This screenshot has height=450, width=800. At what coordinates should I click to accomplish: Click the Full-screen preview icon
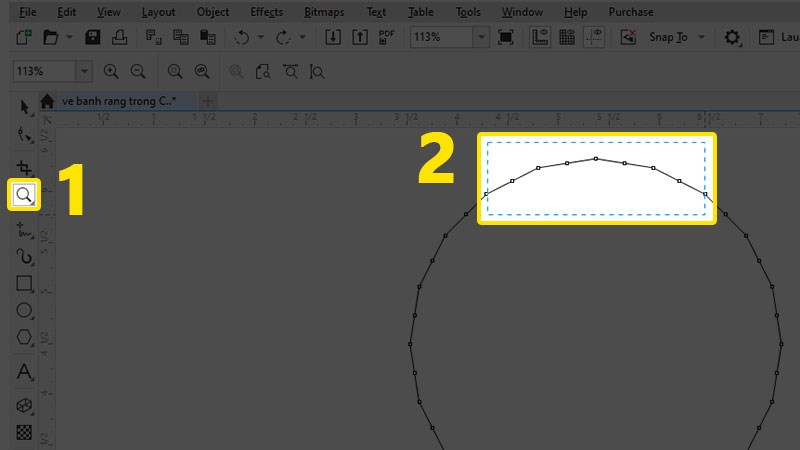click(506, 37)
